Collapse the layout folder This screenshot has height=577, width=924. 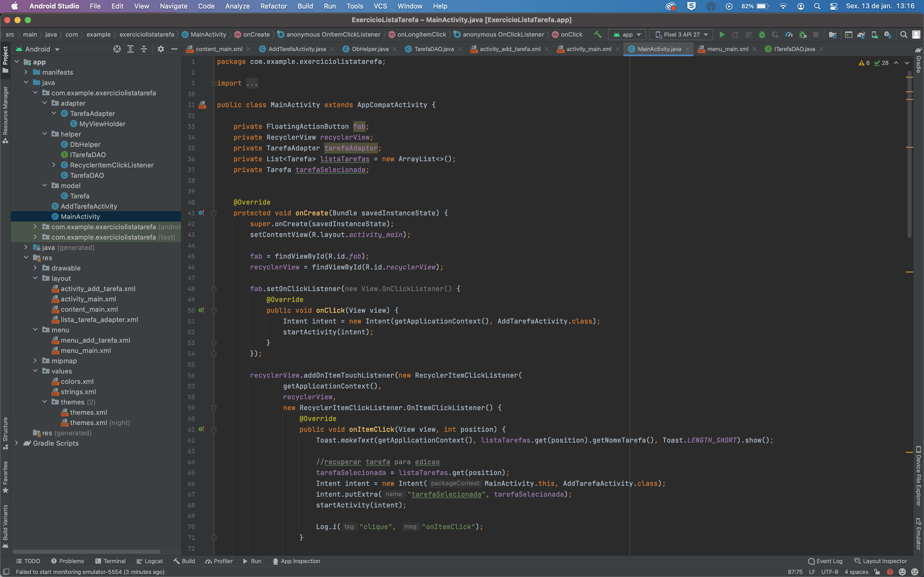click(36, 278)
